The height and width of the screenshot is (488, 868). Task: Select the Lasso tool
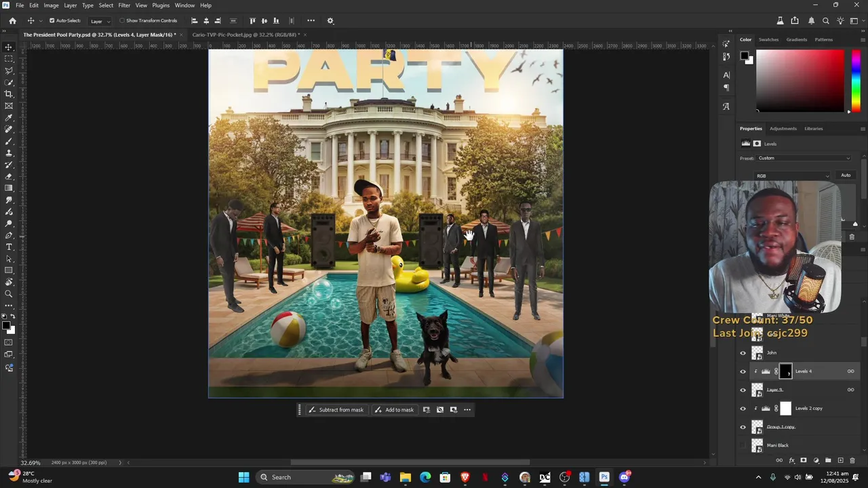pyautogui.click(x=9, y=70)
